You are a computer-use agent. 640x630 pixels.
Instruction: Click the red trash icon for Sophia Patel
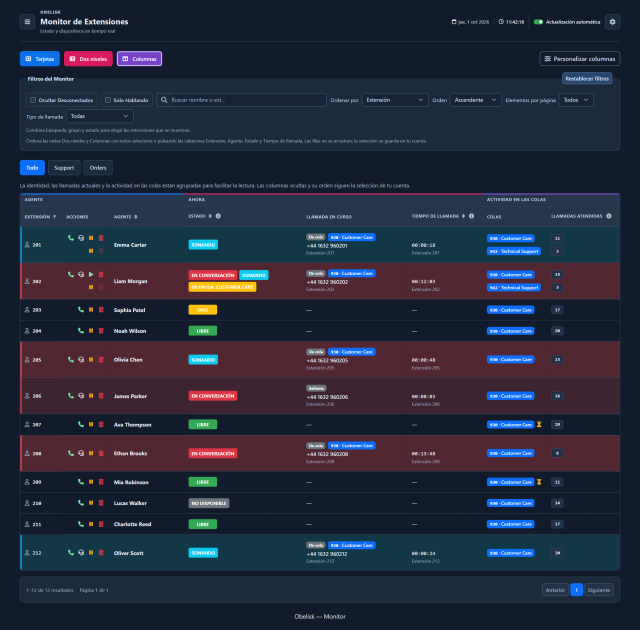pos(101,310)
